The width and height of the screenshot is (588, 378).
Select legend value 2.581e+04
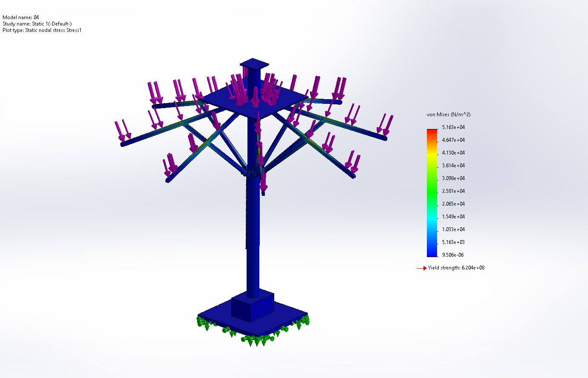coord(453,191)
